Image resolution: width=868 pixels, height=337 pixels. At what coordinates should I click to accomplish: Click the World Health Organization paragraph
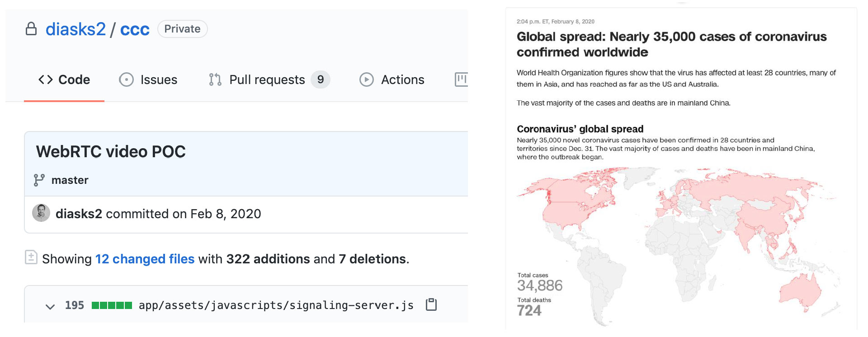coord(676,78)
